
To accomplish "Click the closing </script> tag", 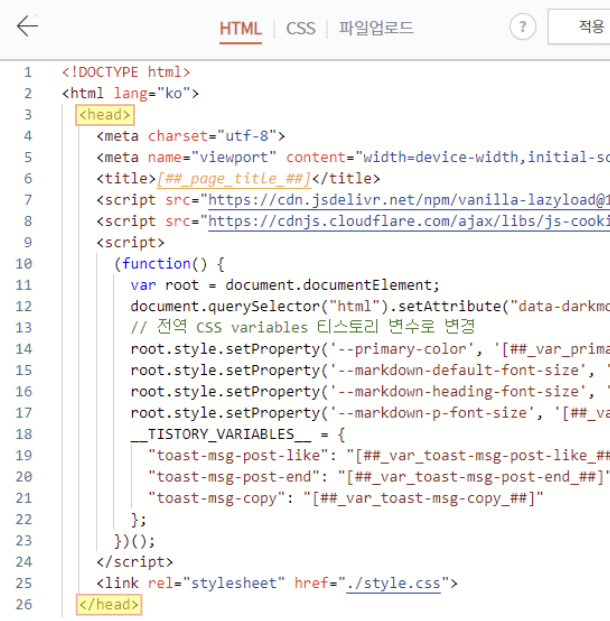I will pos(135,562).
